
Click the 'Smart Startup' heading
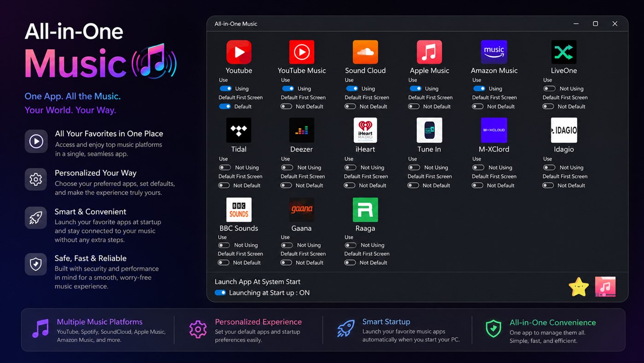[386, 321]
